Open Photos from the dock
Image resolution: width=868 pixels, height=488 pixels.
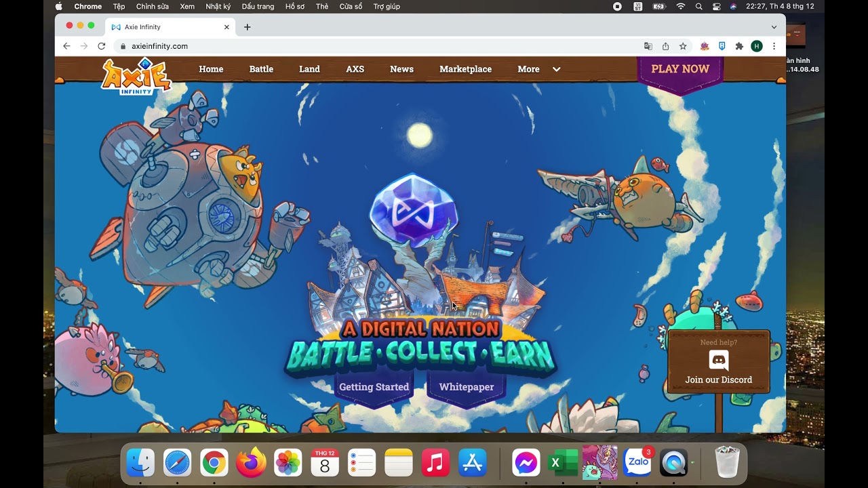point(288,463)
